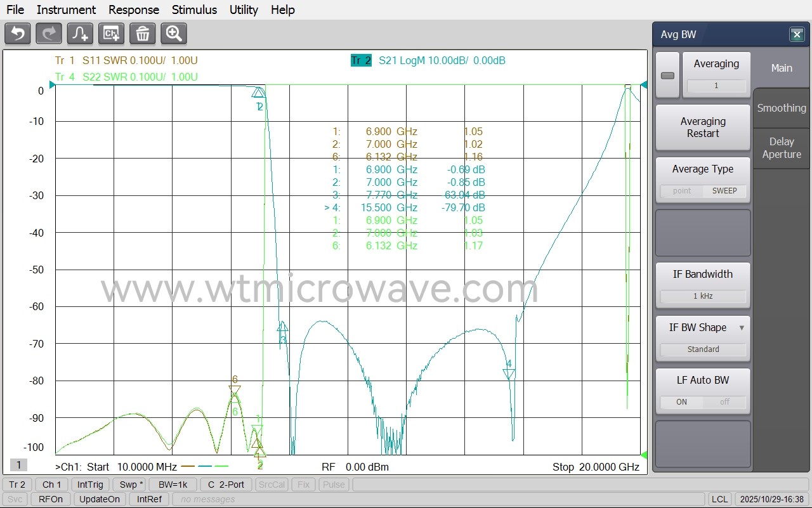Add a new channel with toolbar icon
The image size is (812, 508).
pyautogui.click(x=111, y=34)
